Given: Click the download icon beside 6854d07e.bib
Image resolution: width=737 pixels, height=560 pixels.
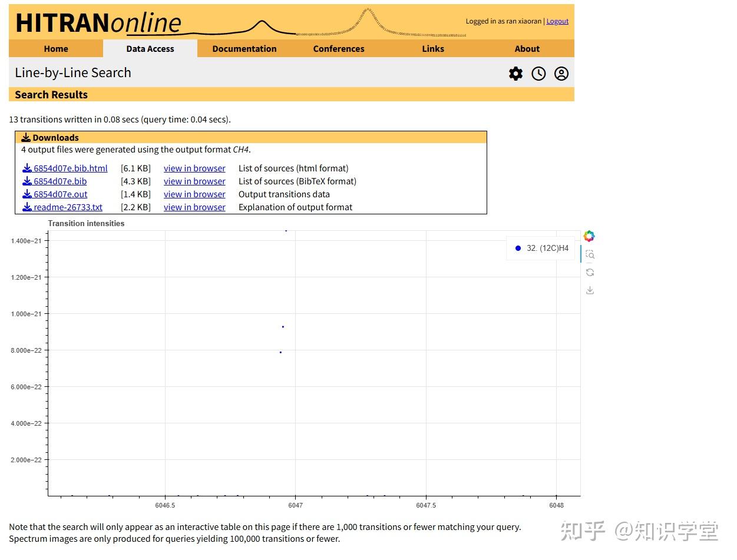Looking at the screenshot, I should point(27,181).
